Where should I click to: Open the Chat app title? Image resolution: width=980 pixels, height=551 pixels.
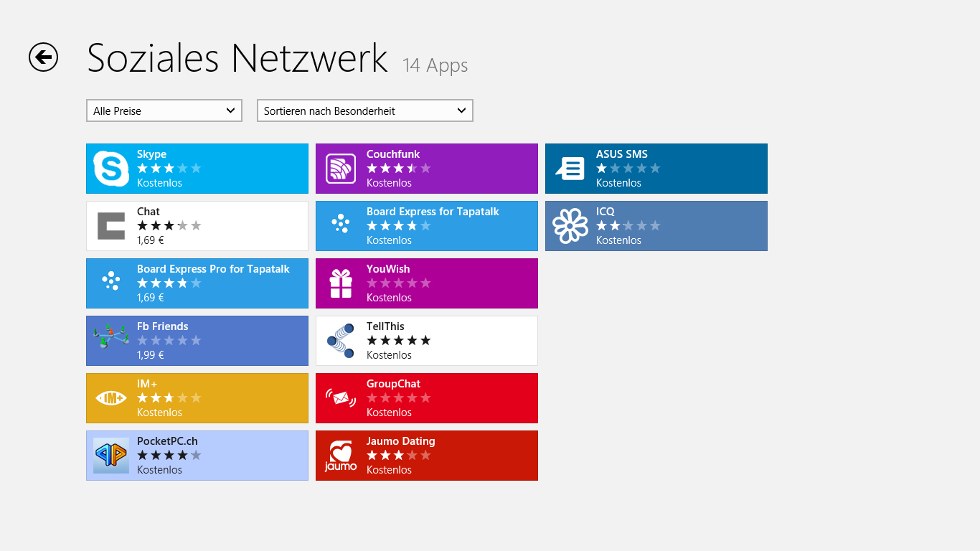click(149, 212)
